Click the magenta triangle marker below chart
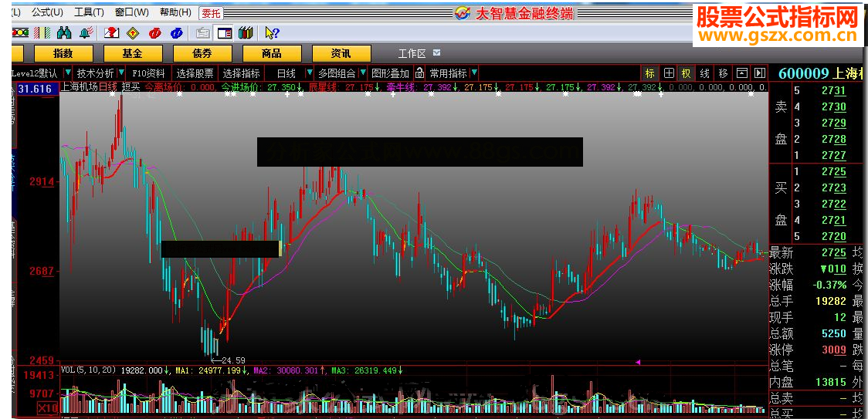The image size is (868, 419). pyautogui.click(x=638, y=362)
